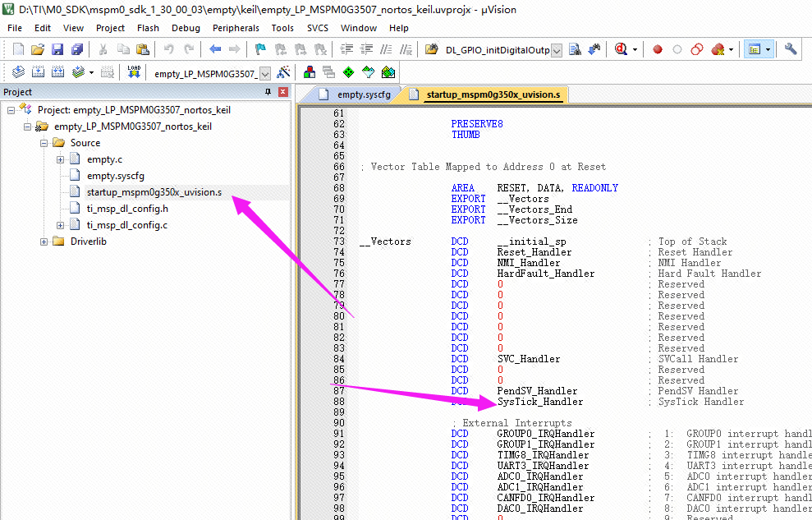Insert a bookmark with the flag icon
The width and height of the screenshot is (812, 520).
tap(260, 50)
